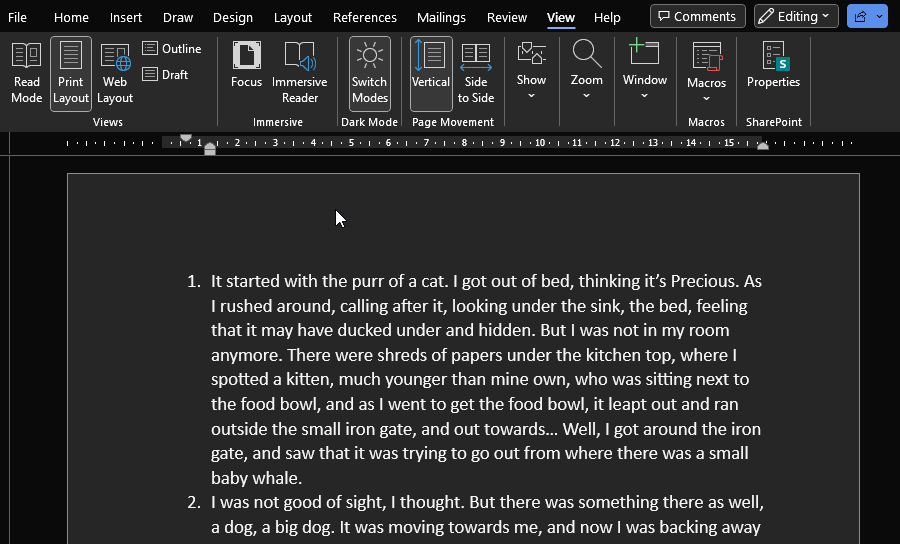The image size is (900, 544).
Task: Click the hanging indent ruler marker
Action: point(210,146)
